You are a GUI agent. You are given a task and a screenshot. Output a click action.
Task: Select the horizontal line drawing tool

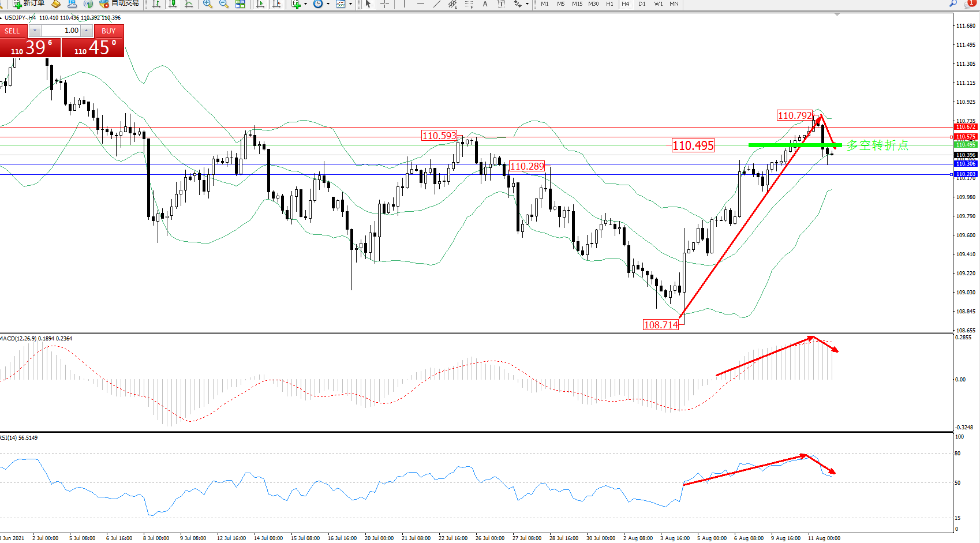(x=421, y=4)
